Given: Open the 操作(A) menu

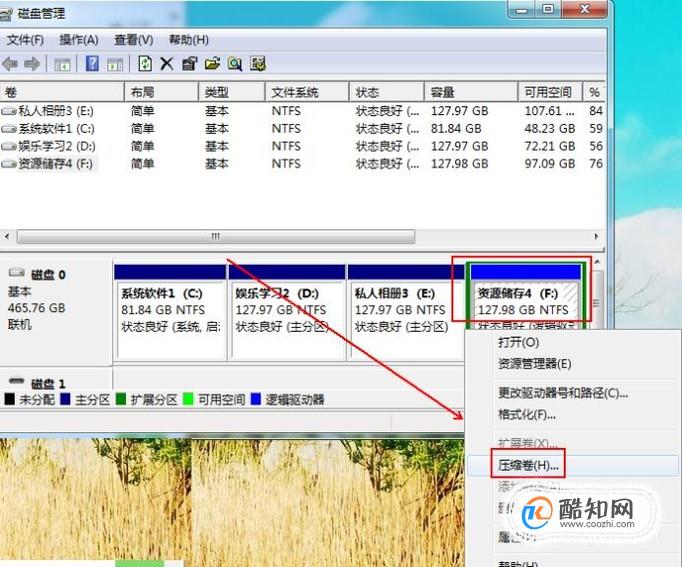Looking at the screenshot, I should point(79,40).
